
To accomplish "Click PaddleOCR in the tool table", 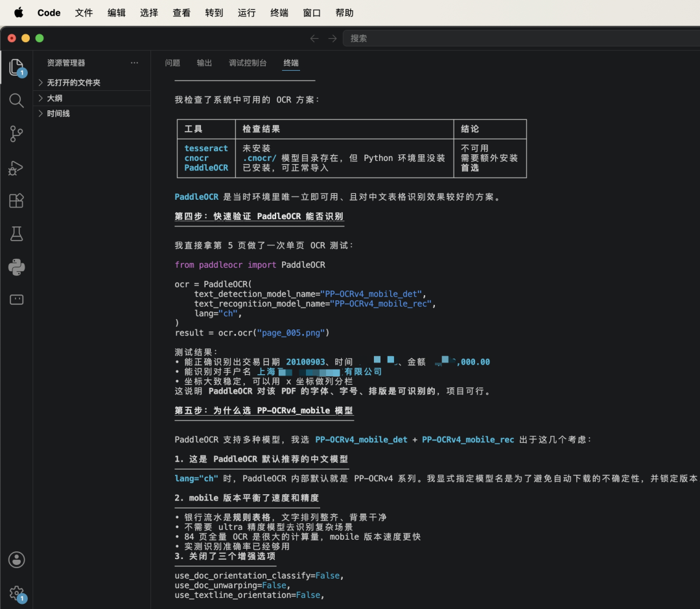I will pos(206,168).
